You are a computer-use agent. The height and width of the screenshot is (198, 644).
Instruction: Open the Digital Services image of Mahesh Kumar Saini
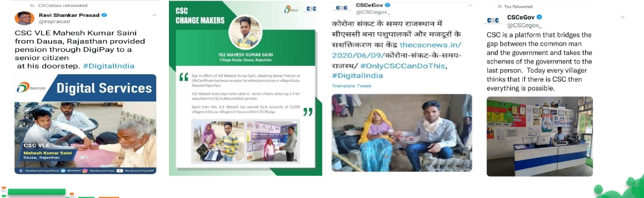[x=85, y=124]
